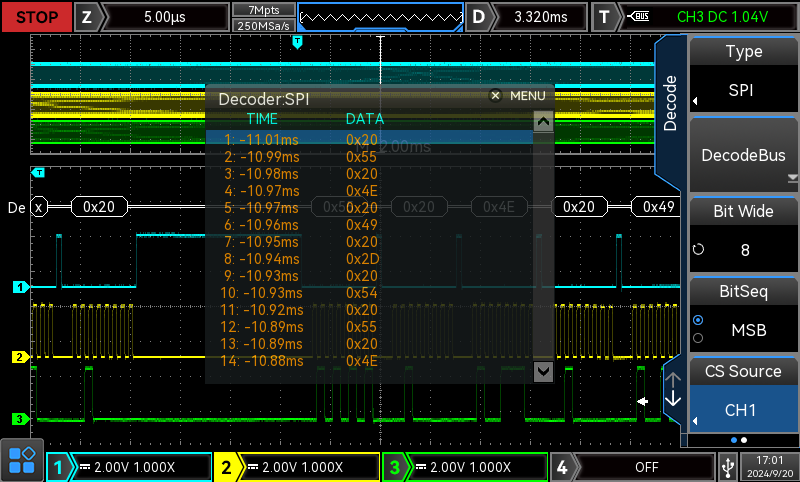Click the bus trigger type icon

tap(638, 16)
